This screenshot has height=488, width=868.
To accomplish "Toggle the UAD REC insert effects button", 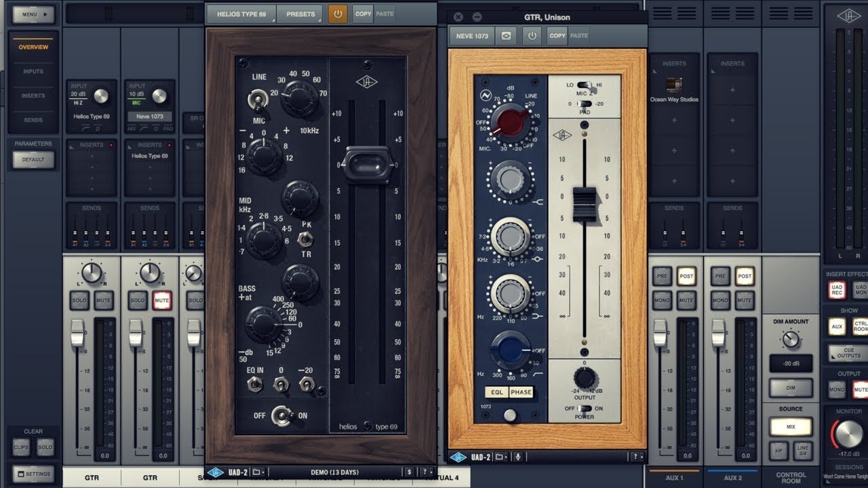I will (x=837, y=289).
